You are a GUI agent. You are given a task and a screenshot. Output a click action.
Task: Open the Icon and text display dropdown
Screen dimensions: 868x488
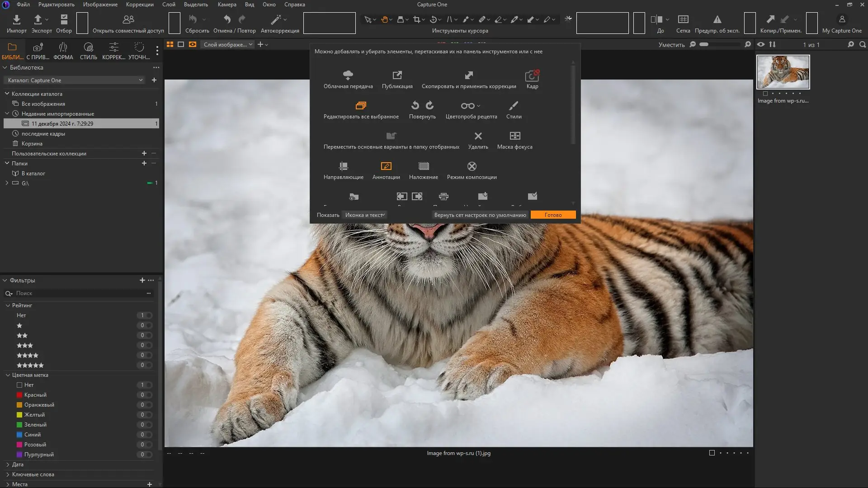tap(365, 215)
